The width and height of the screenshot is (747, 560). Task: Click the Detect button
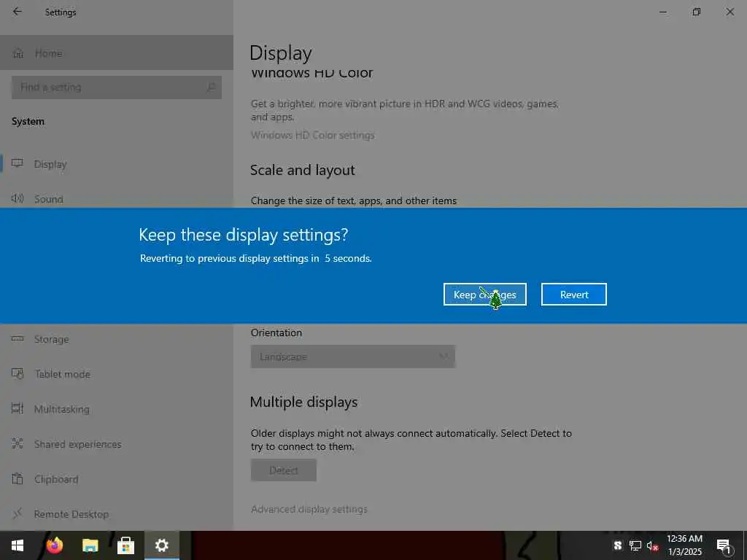click(x=284, y=470)
